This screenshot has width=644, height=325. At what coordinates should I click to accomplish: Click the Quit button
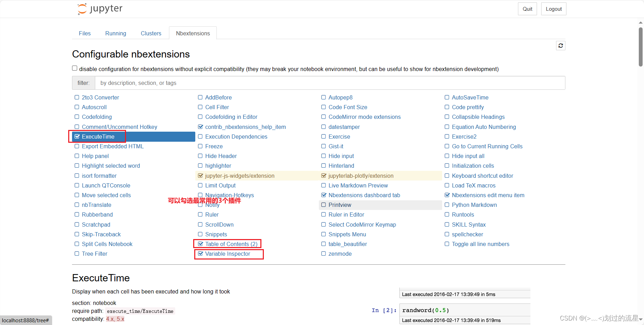click(x=527, y=9)
